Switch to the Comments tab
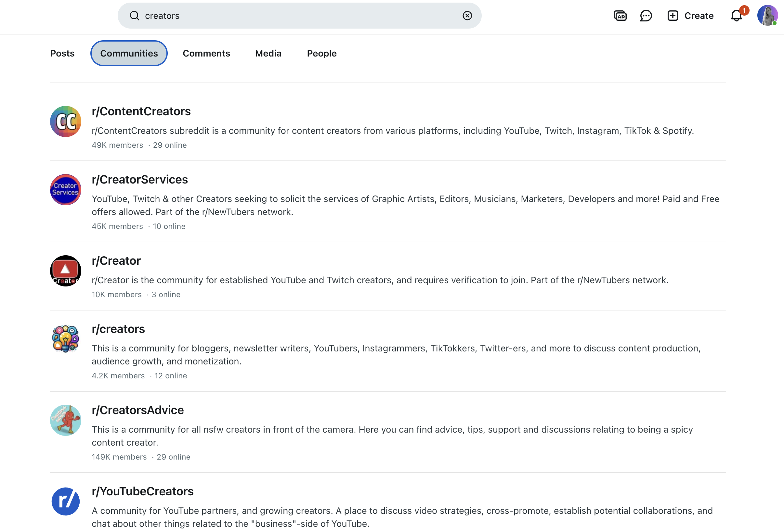 (x=206, y=53)
